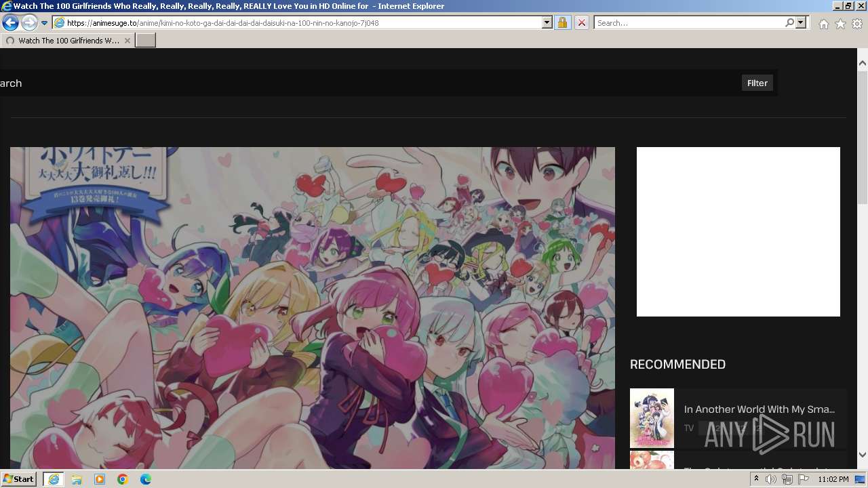Click the second recommended anime thumbnail
Image resolution: width=868 pixels, height=488 pixels.
[x=652, y=460]
